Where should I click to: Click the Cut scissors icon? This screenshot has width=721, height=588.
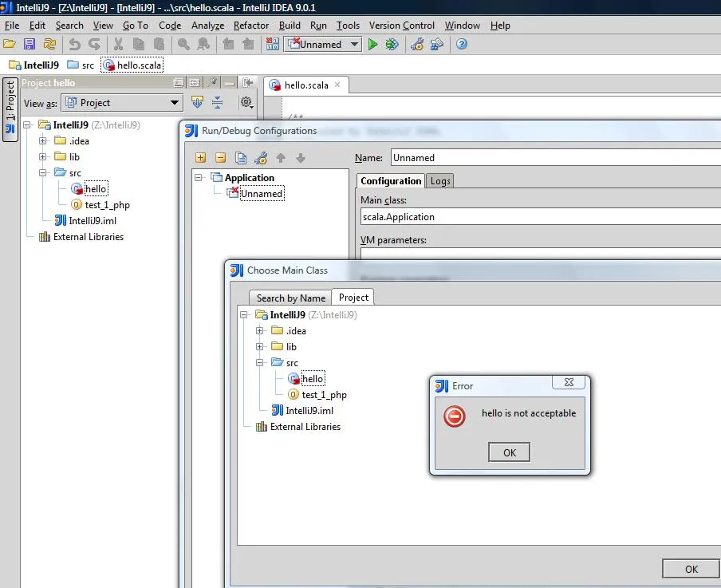click(x=119, y=45)
